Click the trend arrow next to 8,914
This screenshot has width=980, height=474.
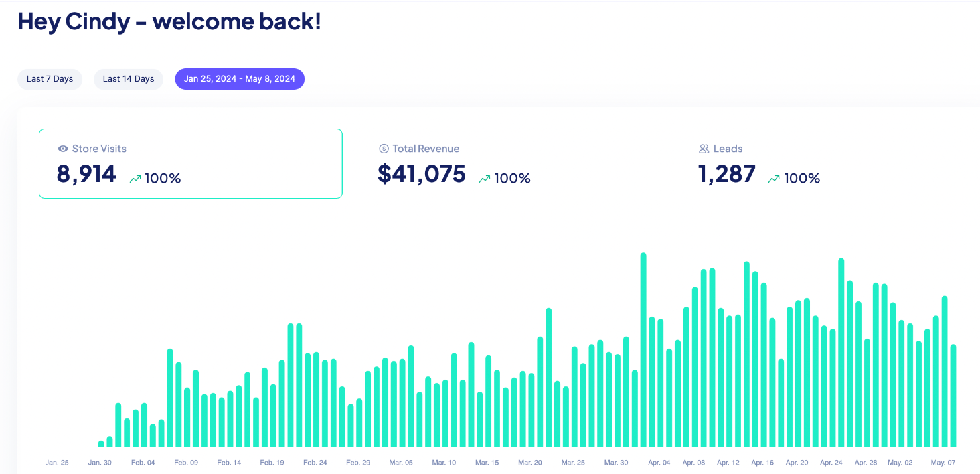[x=135, y=179]
